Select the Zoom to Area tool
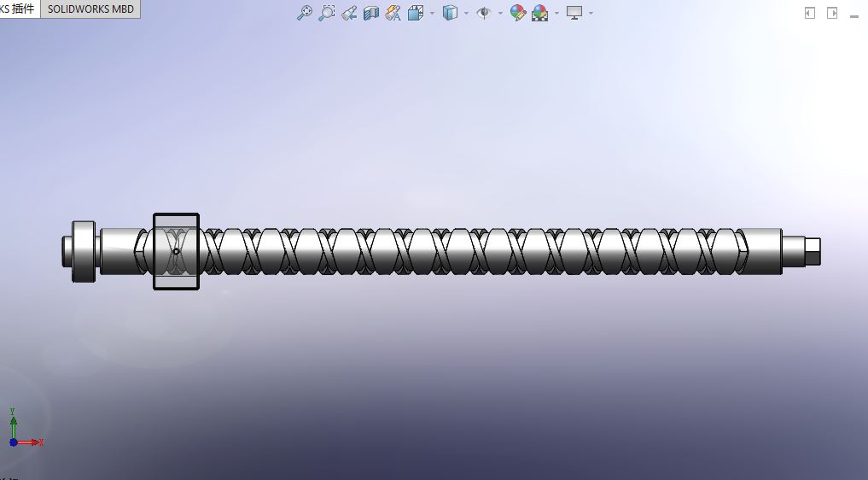 (x=327, y=13)
